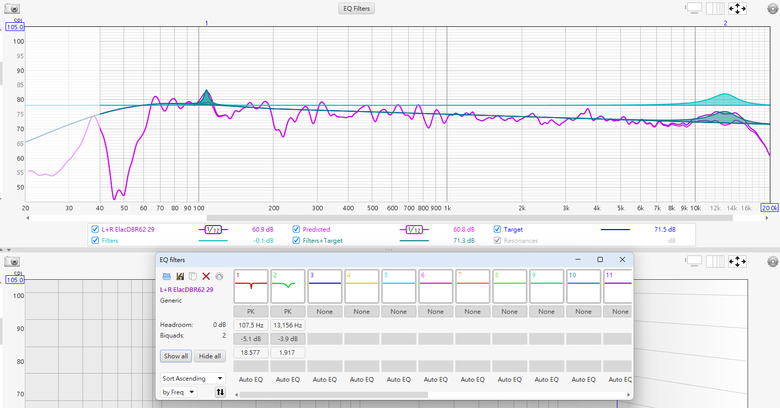The image size is (780, 408).
Task: Click upper graph four-arrow move icon
Action: tap(737, 8)
